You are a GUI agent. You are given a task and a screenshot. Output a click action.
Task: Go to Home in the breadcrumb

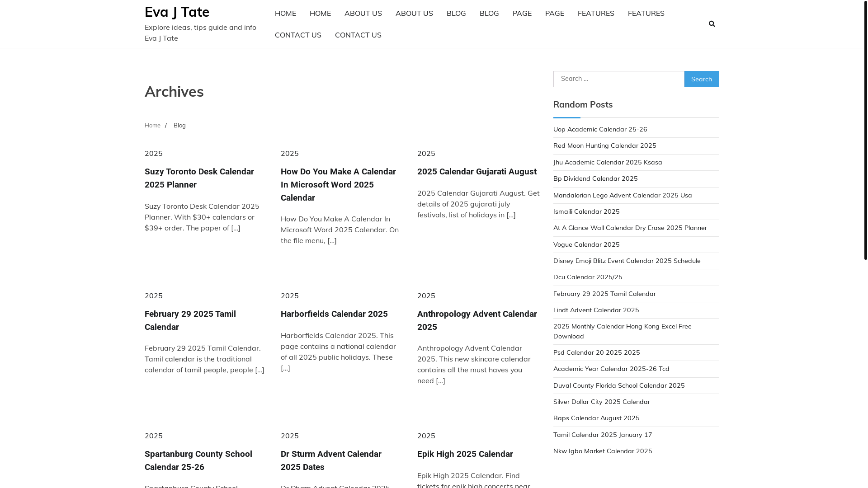point(152,125)
